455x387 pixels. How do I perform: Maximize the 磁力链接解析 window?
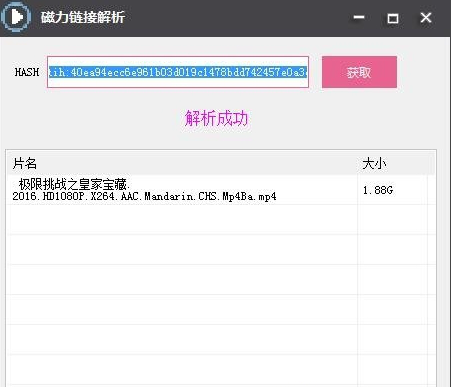pyautogui.click(x=393, y=18)
